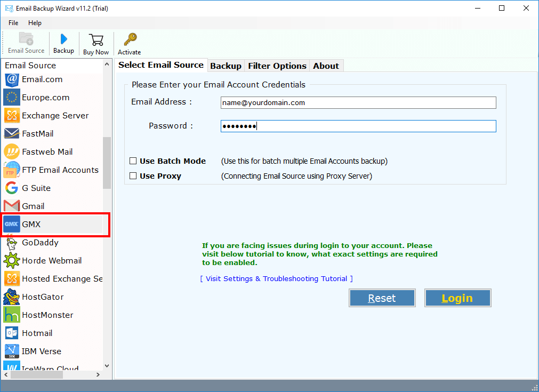Viewport: 539px width, 392px height.
Task: Select the GoDaddy icon
Action: click(x=12, y=243)
